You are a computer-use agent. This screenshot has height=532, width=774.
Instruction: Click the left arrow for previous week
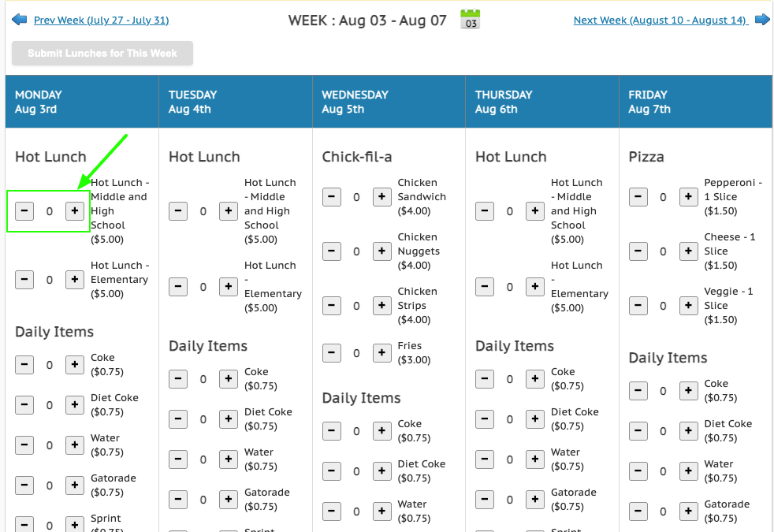tap(19, 20)
